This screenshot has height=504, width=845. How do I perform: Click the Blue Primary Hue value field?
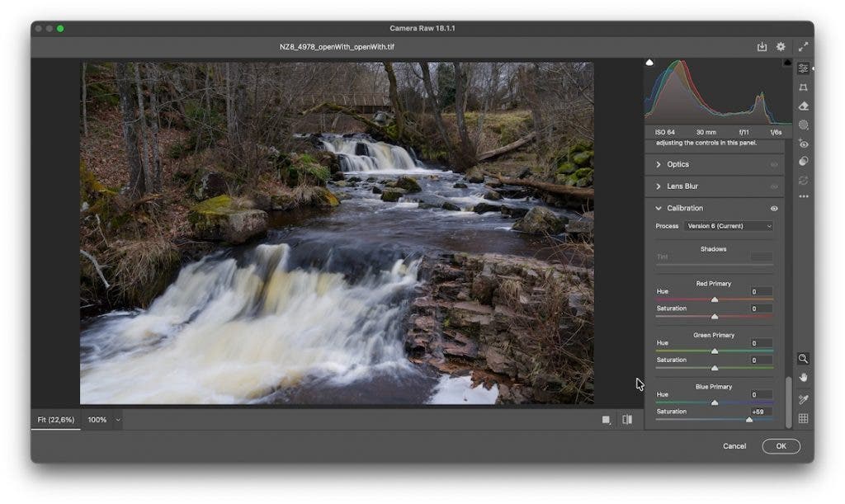click(x=761, y=394)
